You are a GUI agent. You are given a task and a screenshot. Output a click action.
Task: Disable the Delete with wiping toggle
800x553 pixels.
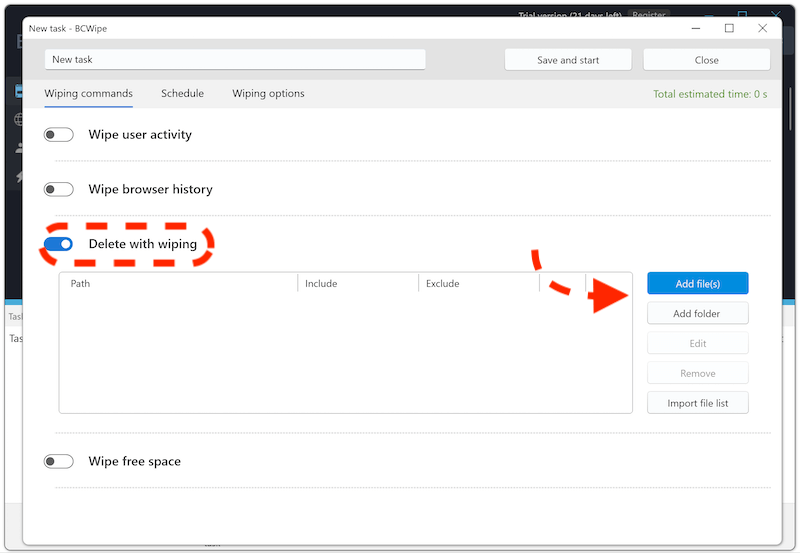pyautogui.click(x=59, y=244)
